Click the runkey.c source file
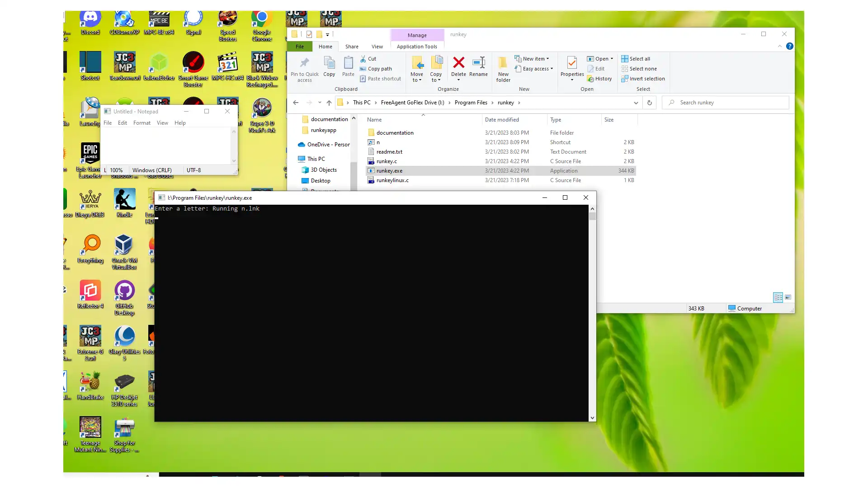868x488 pixels. pos(387,161)
